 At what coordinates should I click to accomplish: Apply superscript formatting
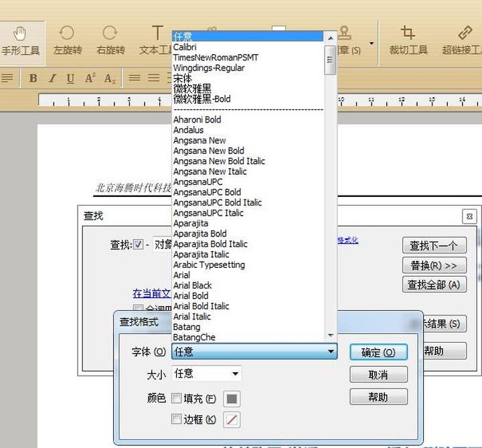(x=90, y=78)
